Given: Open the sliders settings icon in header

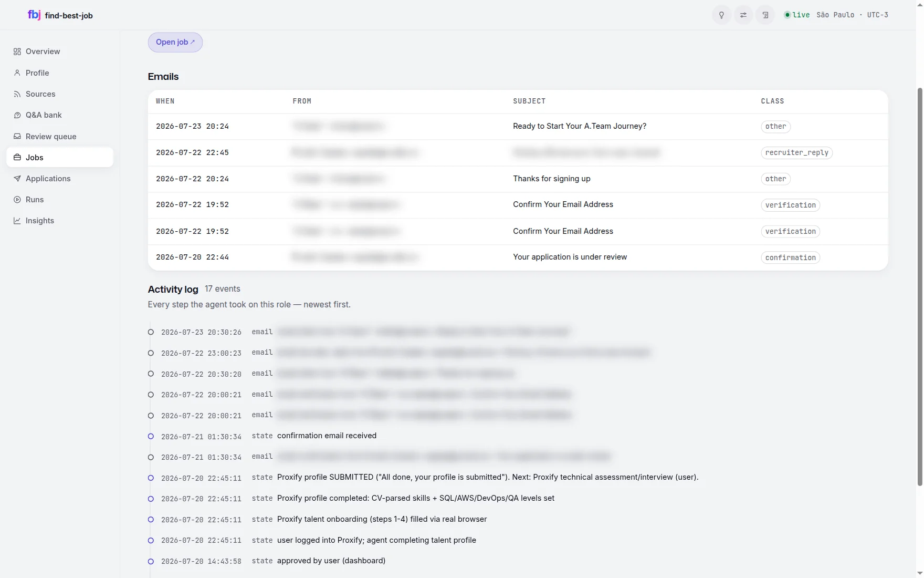Looking at the screenshot, I should (x=743, y=15).
